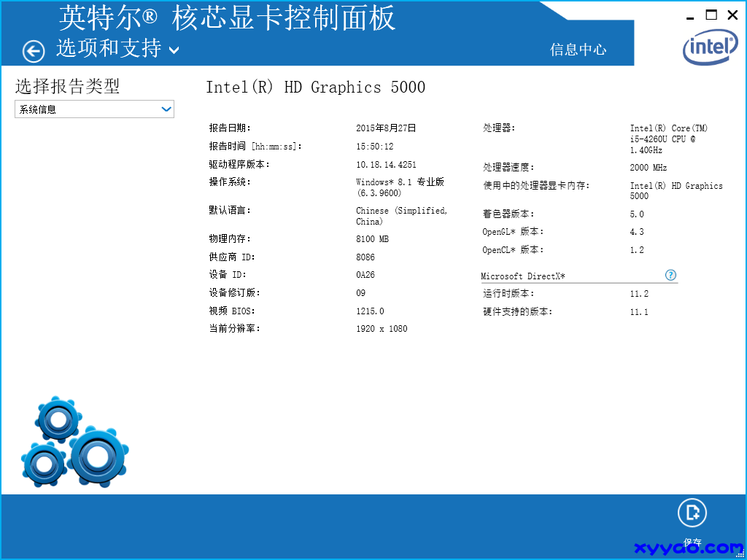The height and width of the screenshot is (560, 747).
Task: Open the 选项和支持 menu title
Action: point(109,49)
